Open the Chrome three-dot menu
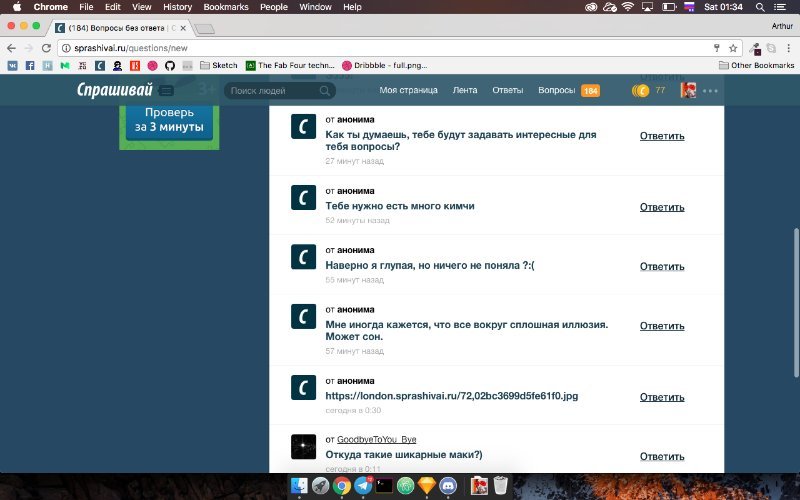 (789, 48)
